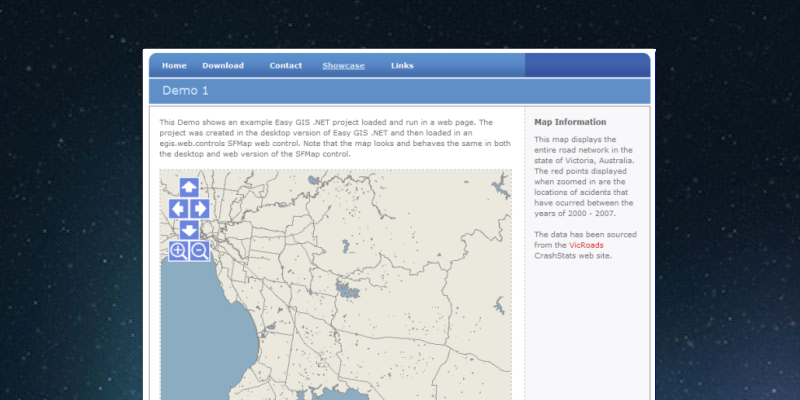
Task: Pan the map up with the up arrow
Action: (189, 187)
